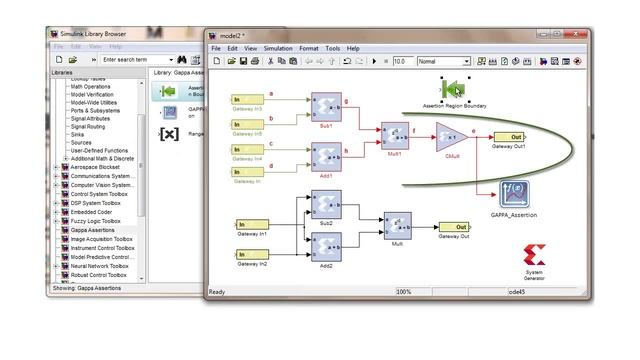Start simulation with the play button

(x=374, y=61)
